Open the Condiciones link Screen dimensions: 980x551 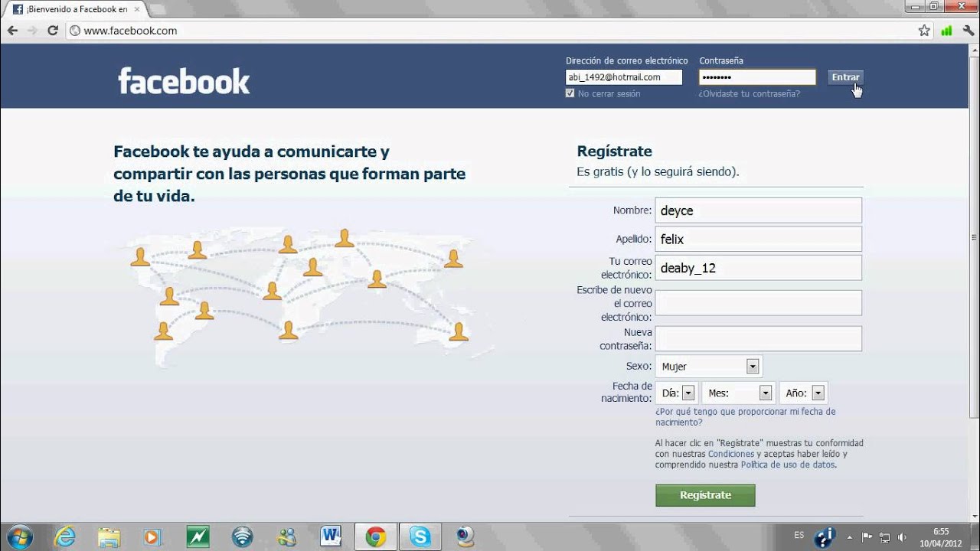[731, 454]
